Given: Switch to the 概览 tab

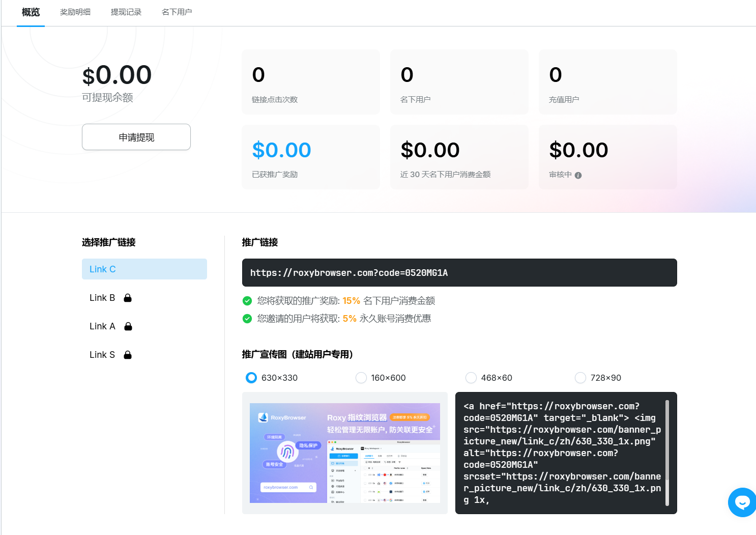Looking at the screenshot, I should point(31,12).
